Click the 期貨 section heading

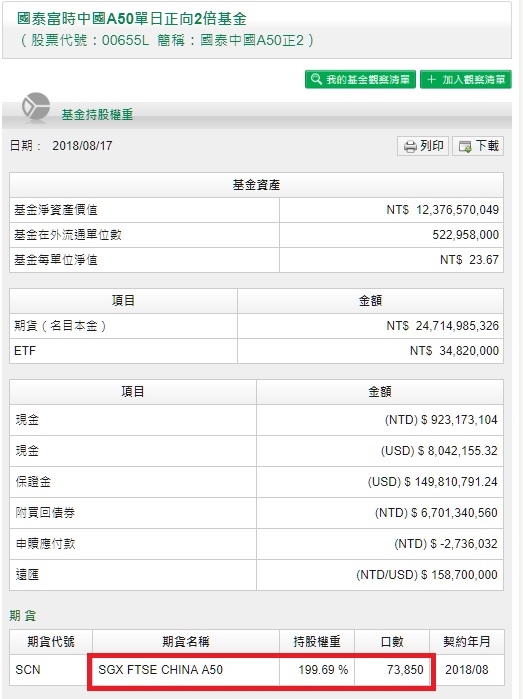click(22, 616)
